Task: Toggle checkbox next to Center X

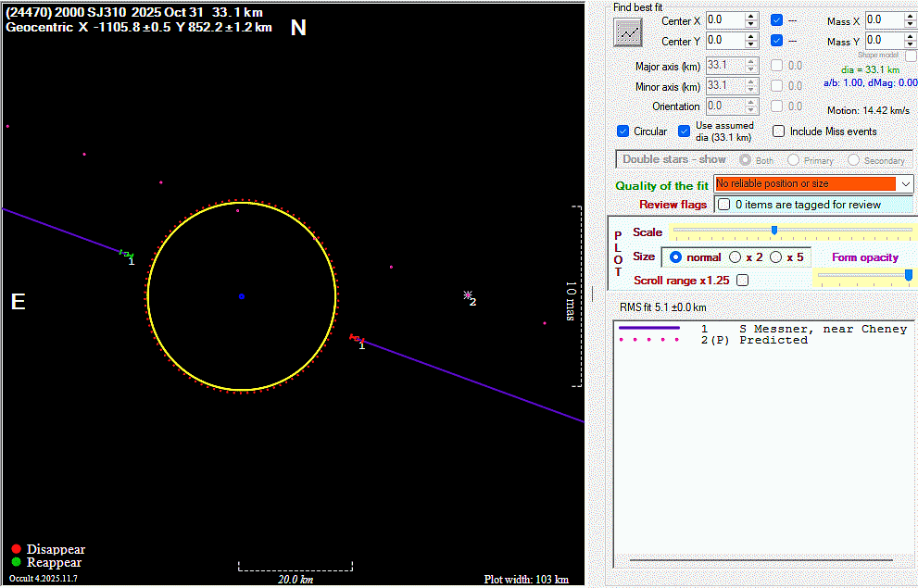Action: coord(776,19)
